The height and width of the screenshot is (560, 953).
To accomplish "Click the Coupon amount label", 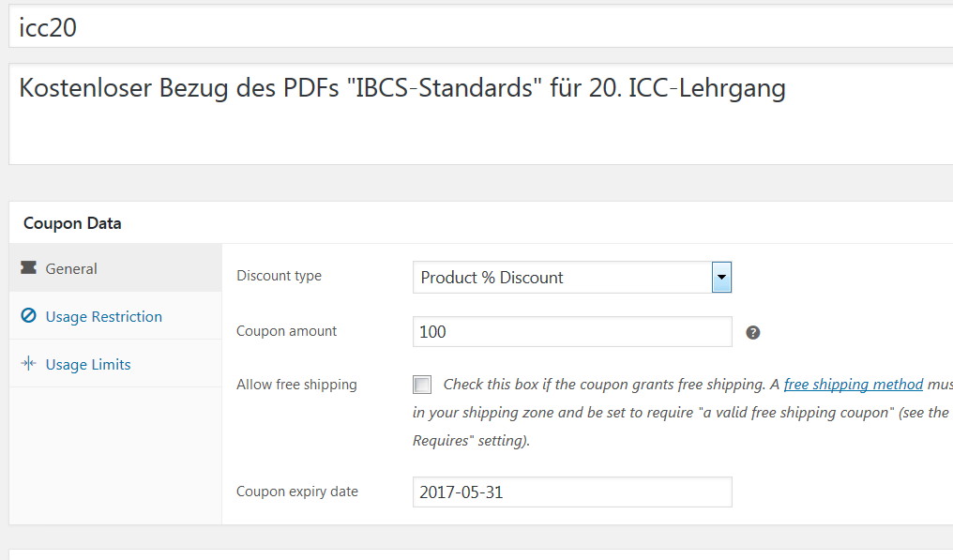I will [x=286, y=331].
